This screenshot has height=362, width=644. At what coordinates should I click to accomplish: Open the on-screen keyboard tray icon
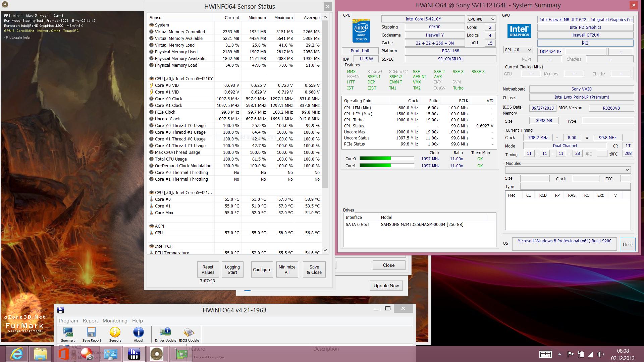click(x=545, y=354)
